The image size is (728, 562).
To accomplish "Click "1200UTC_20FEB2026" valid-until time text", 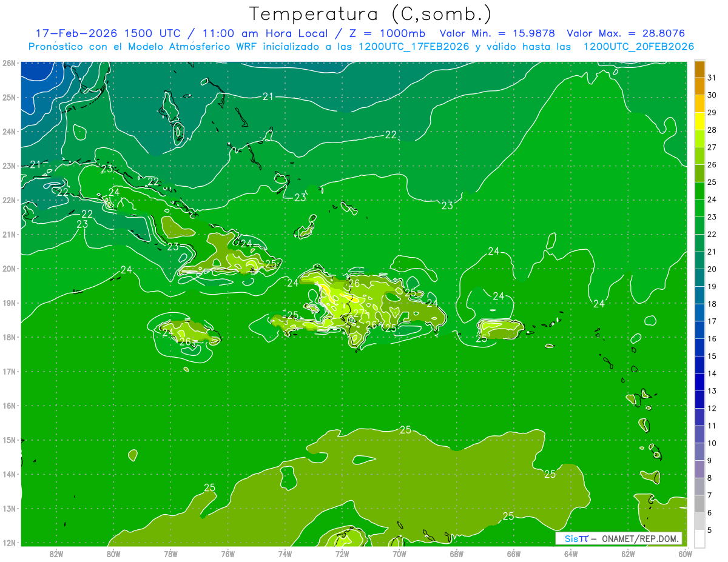I will (639, 47).
